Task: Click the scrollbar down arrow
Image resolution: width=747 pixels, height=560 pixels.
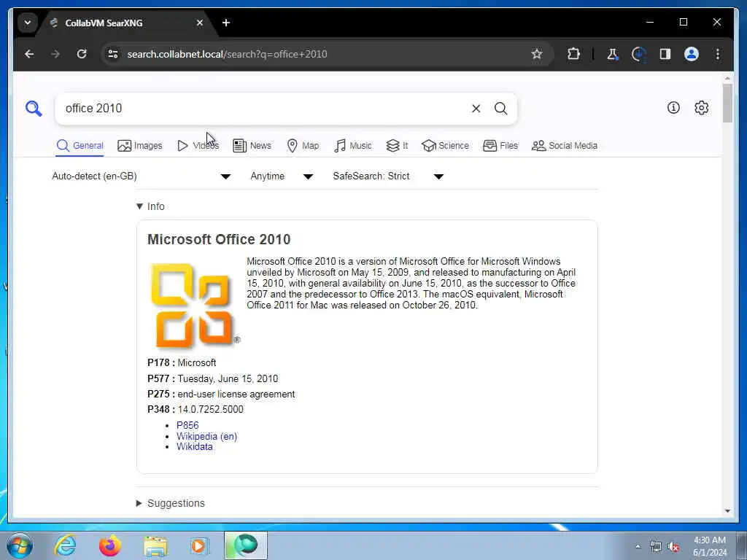Action: point(727,511)
